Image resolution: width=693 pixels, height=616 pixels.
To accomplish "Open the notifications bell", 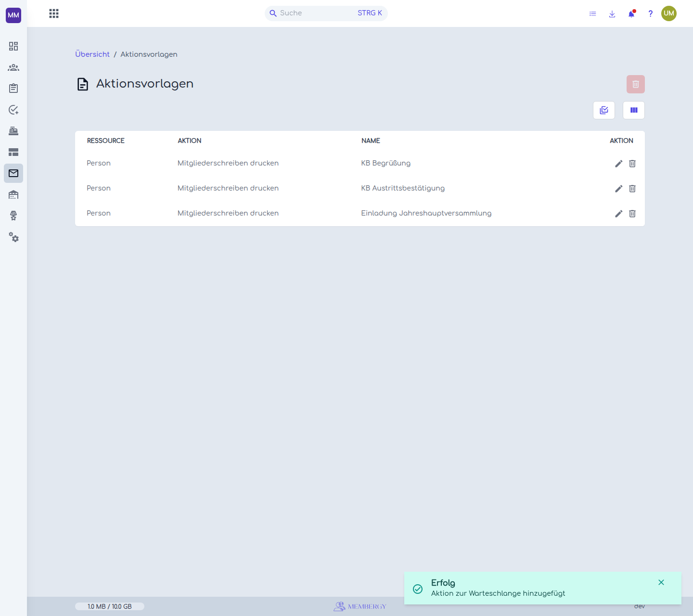I will coord(631,13).
